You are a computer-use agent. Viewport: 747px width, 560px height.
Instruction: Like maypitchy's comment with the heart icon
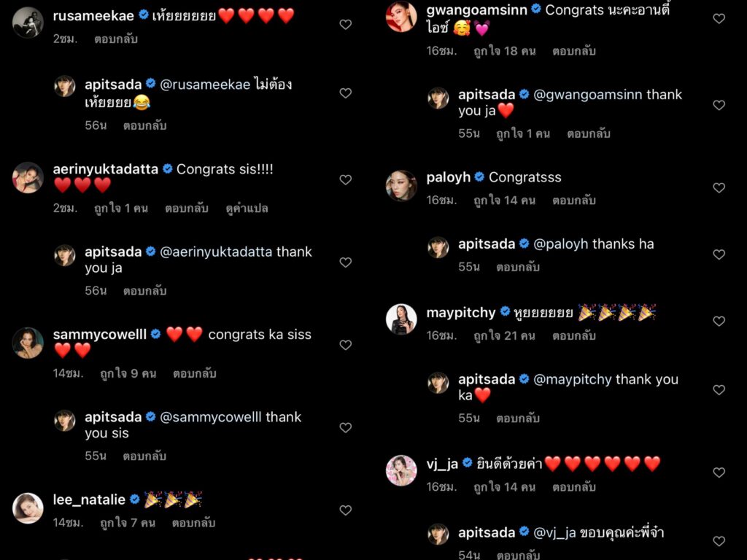(719, 321)
